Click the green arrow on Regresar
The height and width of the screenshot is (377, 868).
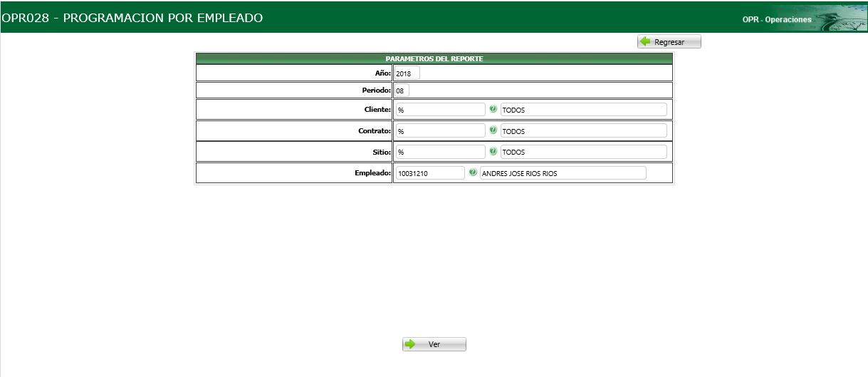[x=645, y=42]
